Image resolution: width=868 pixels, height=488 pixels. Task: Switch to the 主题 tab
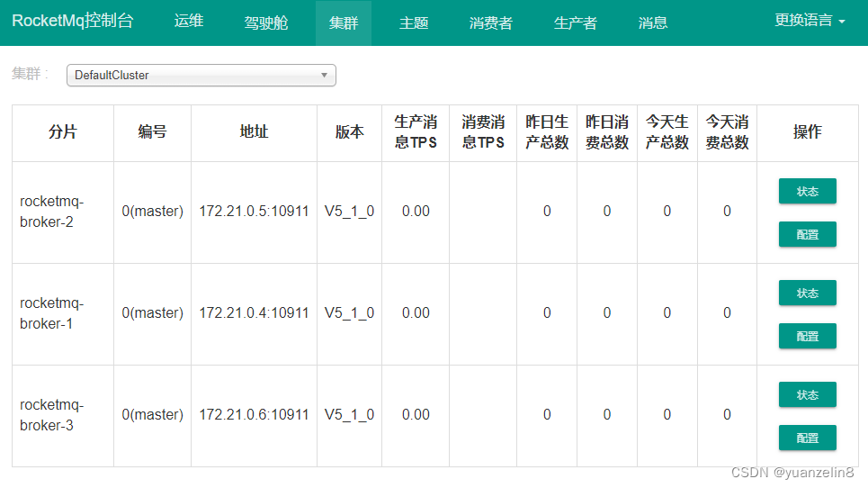click(414, 23)
